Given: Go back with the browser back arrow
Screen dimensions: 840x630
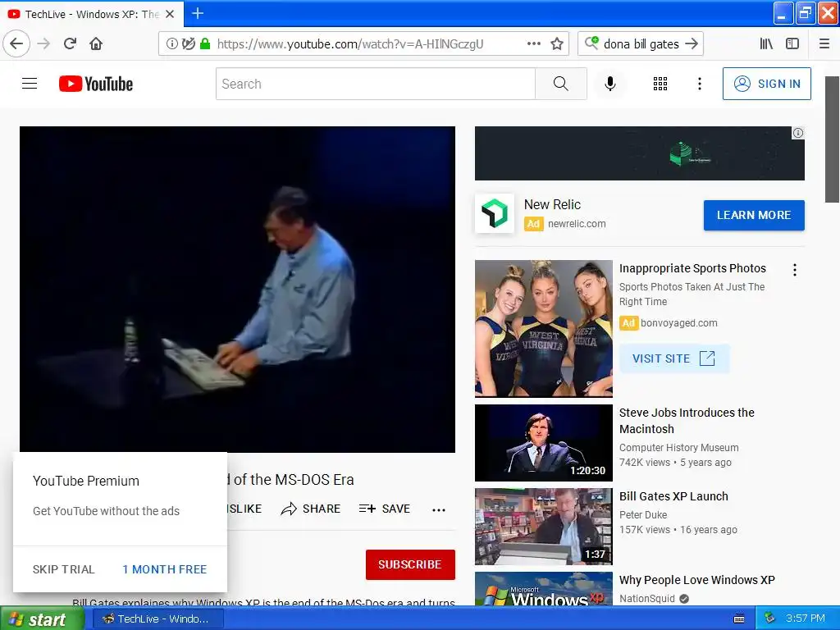Looking at the screenshot, I should pos(16,43).
